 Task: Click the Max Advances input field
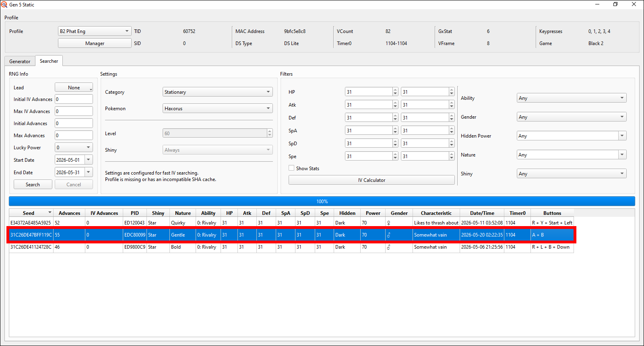click(74, 135)
